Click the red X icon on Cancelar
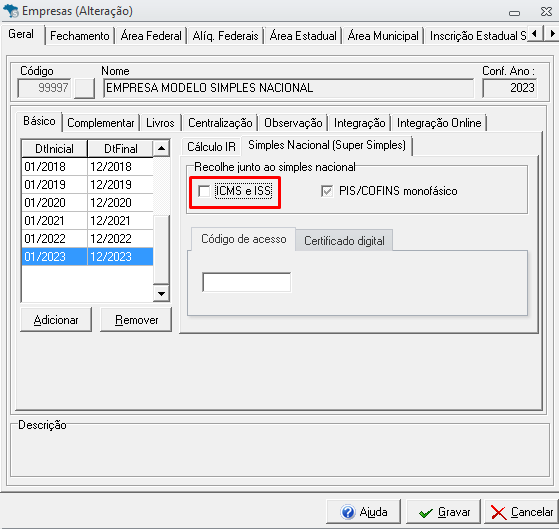The image size is (559, 530). pyautogui.click(x=498, y=513)
